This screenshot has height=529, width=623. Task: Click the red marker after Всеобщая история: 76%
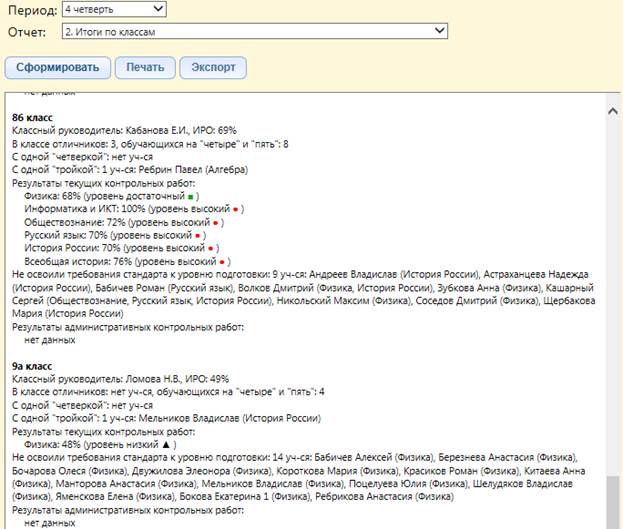click(222, 262)
